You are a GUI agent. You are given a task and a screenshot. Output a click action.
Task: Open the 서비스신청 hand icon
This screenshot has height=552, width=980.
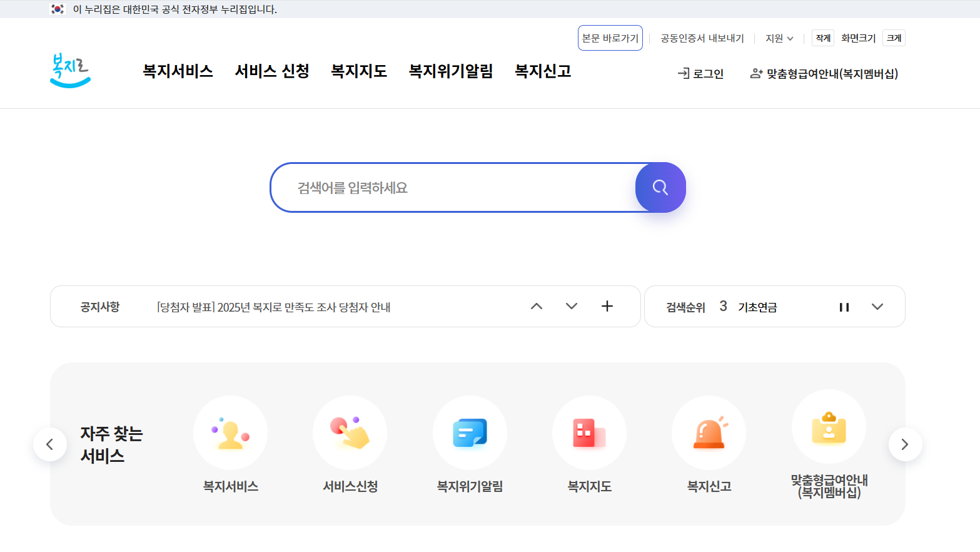(350, 432)
